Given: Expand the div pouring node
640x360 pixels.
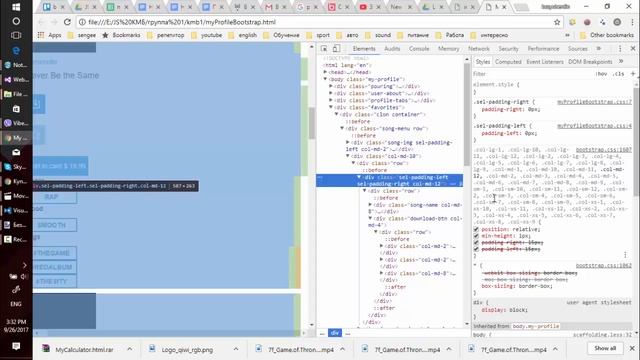Looking at the screenshot, I should (x=331, y=86).
